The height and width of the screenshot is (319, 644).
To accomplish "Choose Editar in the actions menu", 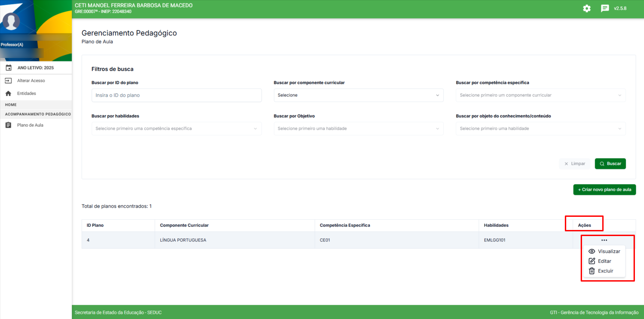I will click(604, 261).
